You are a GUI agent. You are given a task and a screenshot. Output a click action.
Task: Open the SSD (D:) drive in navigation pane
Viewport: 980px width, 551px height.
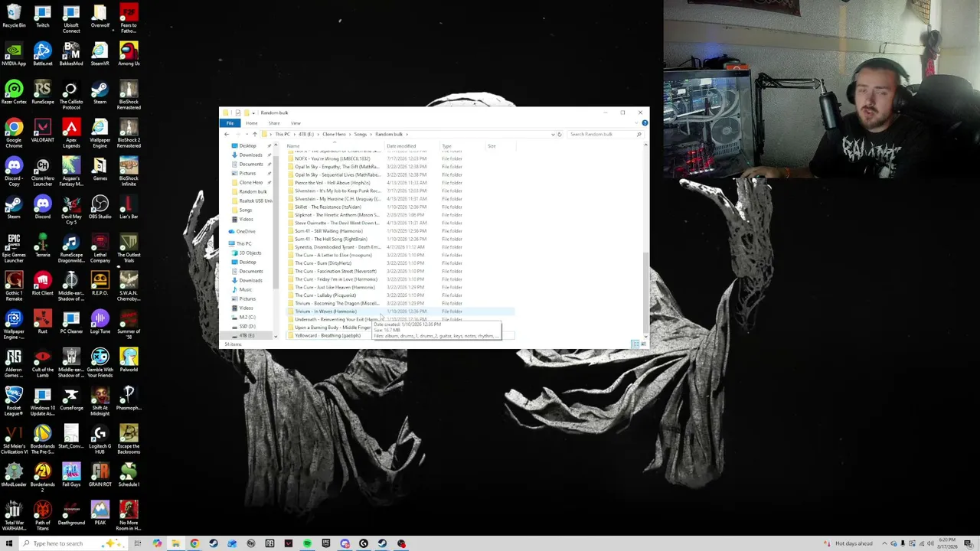pos(247,326)
